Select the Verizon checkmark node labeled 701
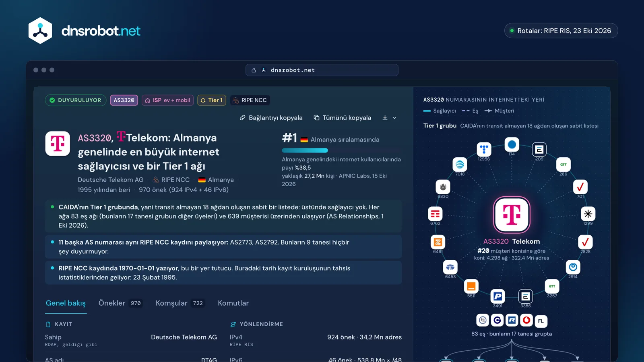The image size is (644, 362). click(x=580, y=187)
